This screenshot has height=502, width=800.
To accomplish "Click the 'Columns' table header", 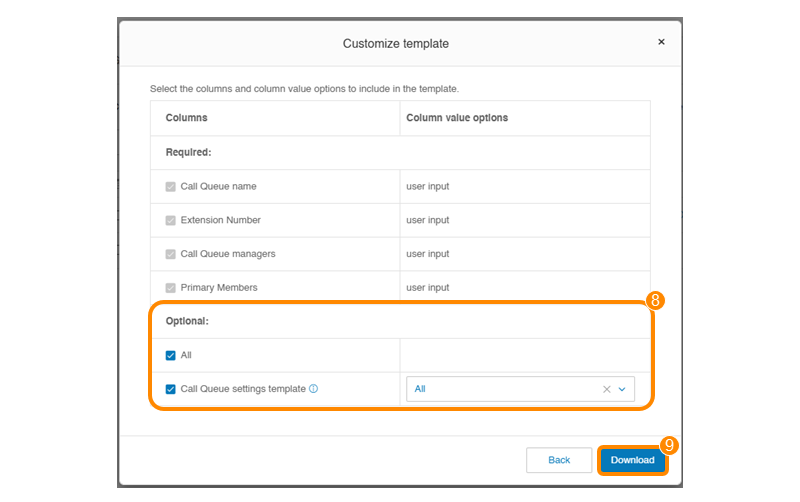I will pyautogui.click(x=186, y=118).
